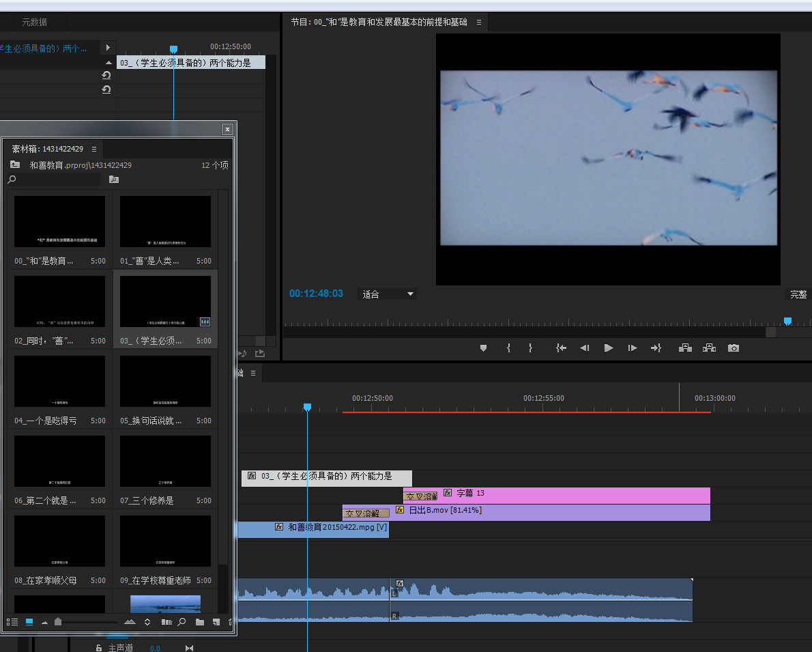Open the 适合 zoom level dropdown
812x652 pixels.
click(x=388, y=294)
